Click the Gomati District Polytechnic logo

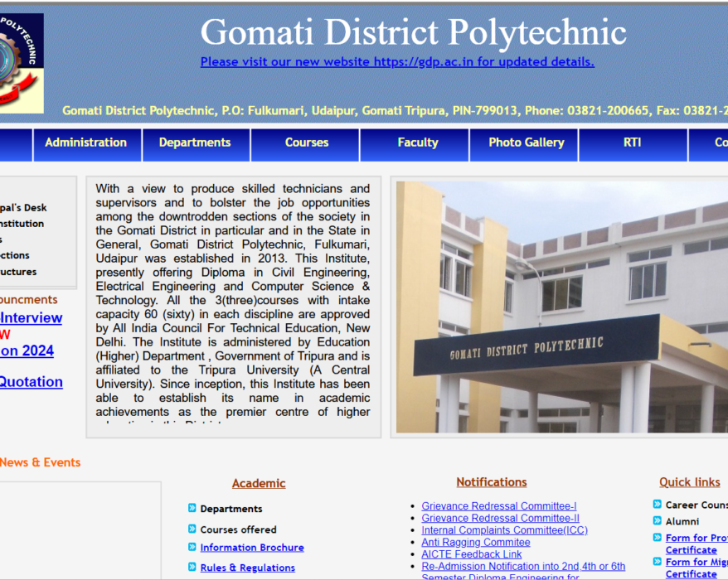tap(22, 63)
